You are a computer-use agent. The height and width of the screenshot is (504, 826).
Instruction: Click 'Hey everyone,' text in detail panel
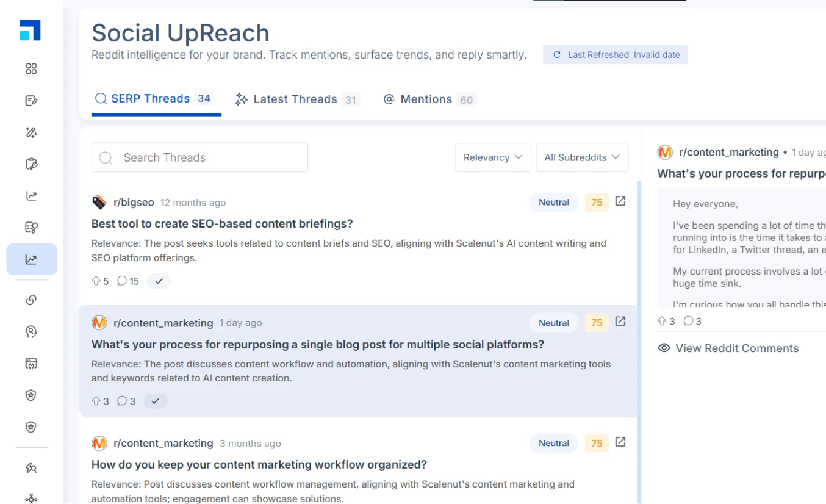(x=705, y=204)
